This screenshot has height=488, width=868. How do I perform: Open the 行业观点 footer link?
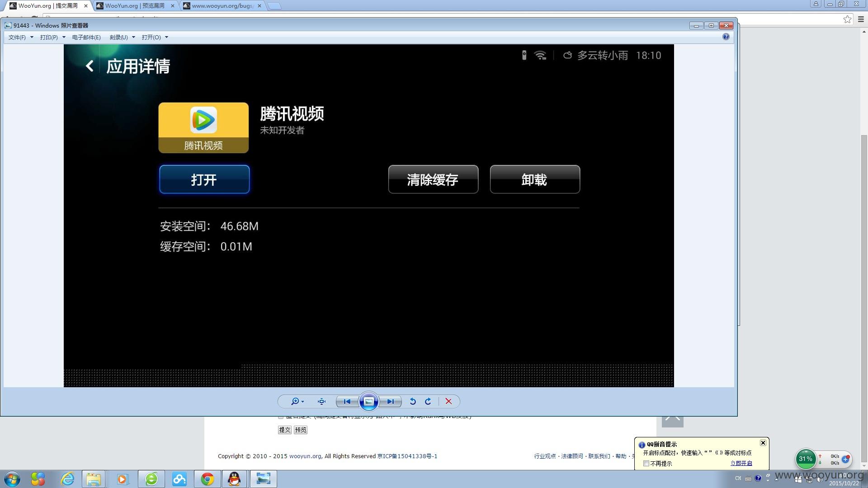click(x=545, y=456)
